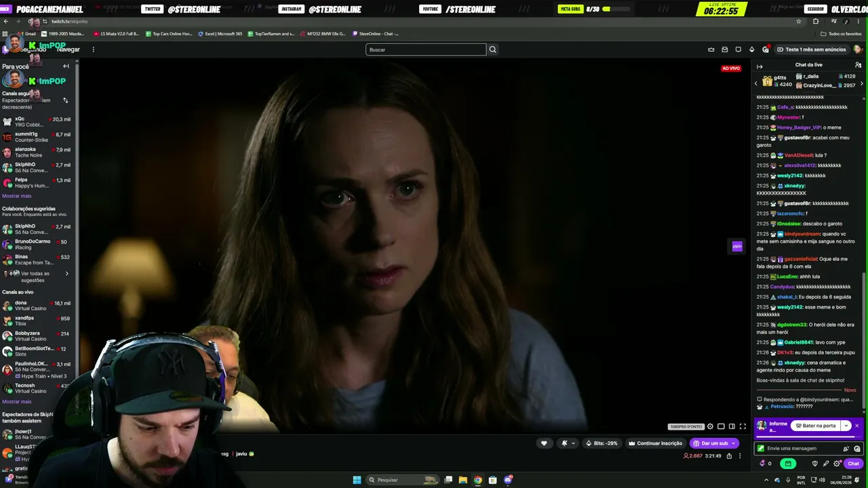Open the Bits cheer icon in message box
The height and width of the screenshot is (488, 868).
click(846, 449)
